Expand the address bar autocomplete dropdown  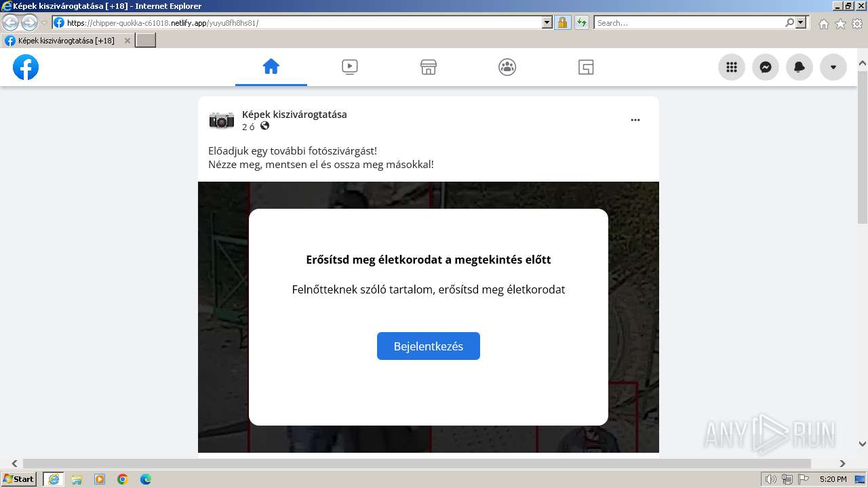pos(548,22)
